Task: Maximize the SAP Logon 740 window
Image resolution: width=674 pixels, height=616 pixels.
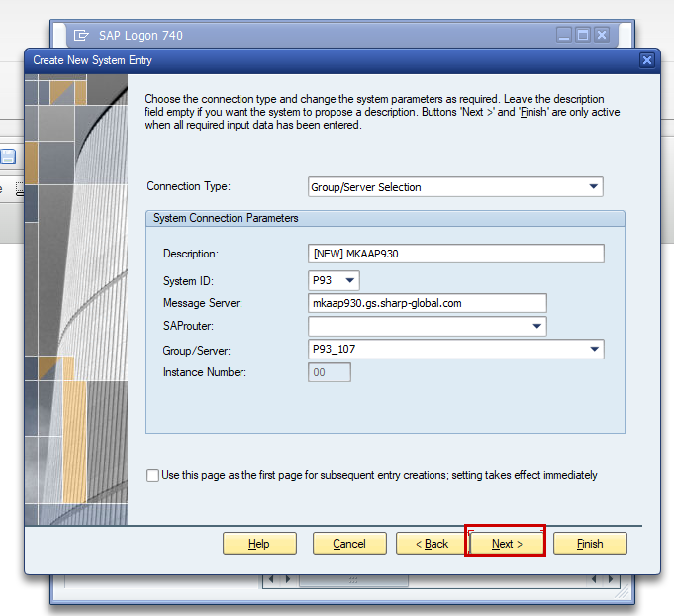Action: (x=583, y=35)
